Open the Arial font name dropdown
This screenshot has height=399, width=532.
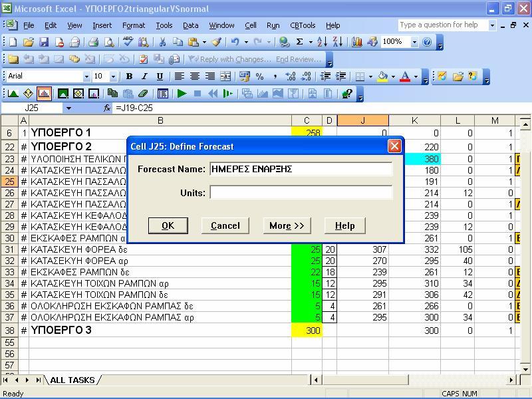point(86,76)
